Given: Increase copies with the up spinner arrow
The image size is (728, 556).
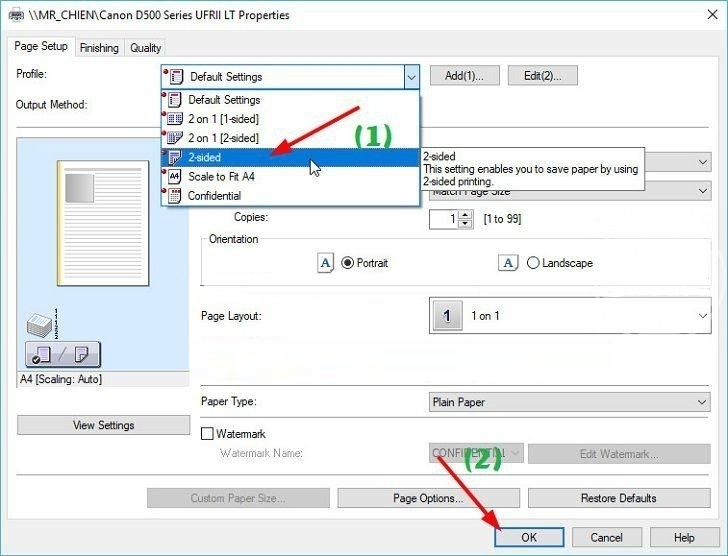Looking at the screenshot, I should coord(465,215).
